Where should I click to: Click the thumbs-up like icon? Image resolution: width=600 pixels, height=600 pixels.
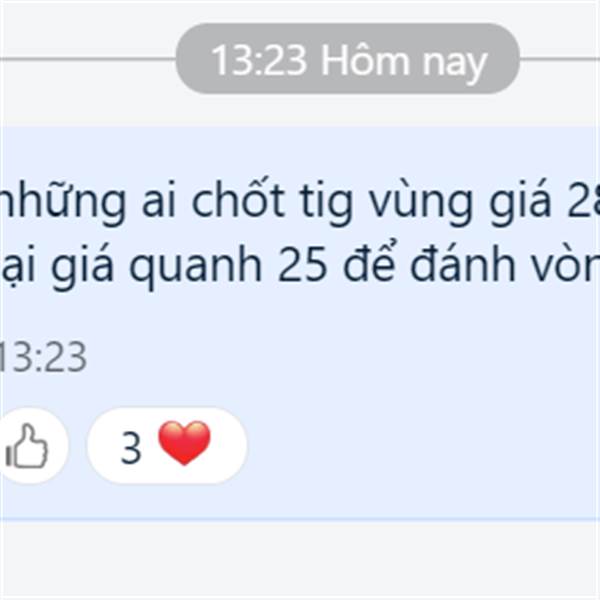coord(27,446)
